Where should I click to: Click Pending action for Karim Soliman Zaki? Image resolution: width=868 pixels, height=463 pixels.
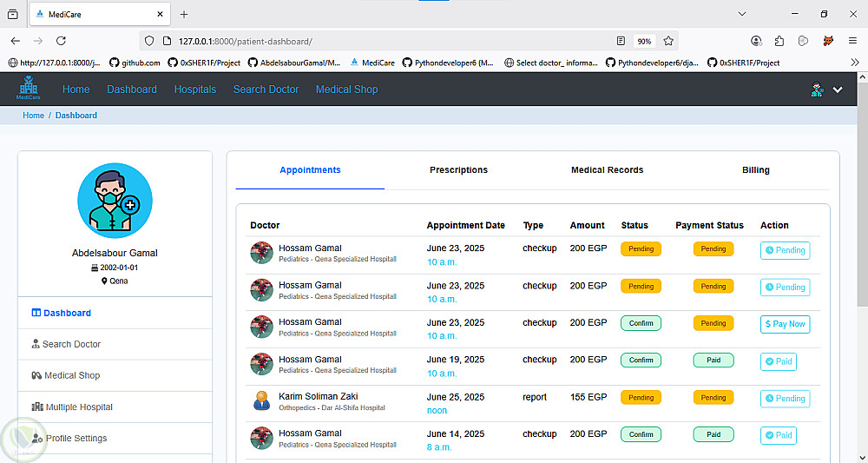(785, 398)
